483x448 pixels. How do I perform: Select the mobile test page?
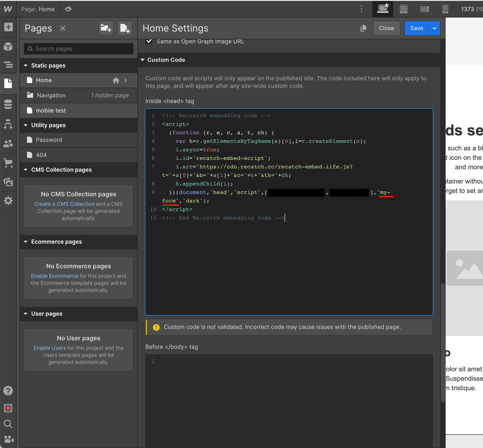point(51,111)
